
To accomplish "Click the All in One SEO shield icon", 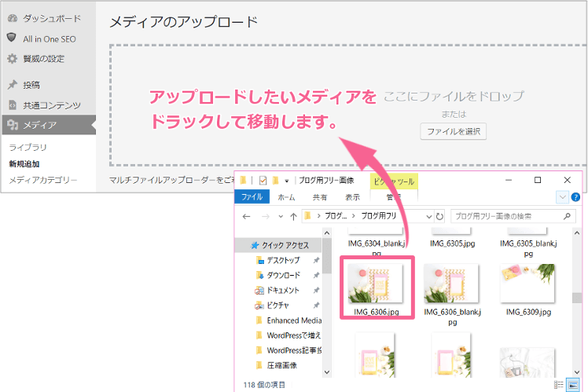I will [12, 38].
